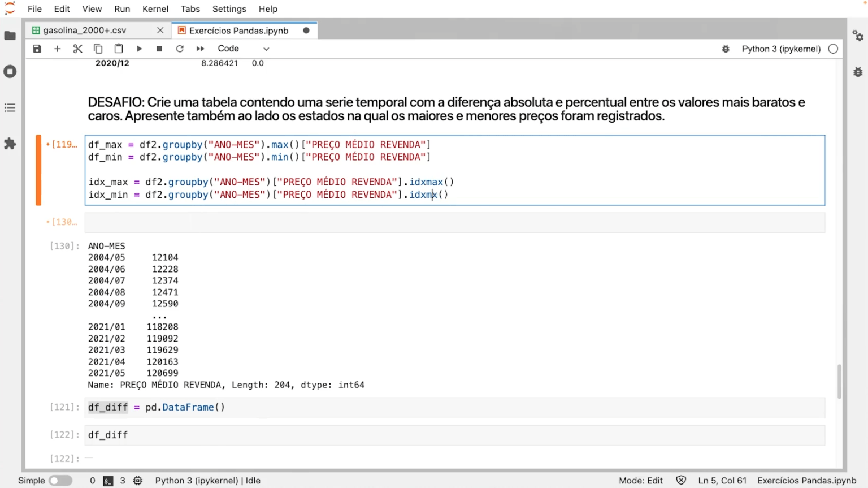
Task: Copy the selected cells icon
Action: 98,49
